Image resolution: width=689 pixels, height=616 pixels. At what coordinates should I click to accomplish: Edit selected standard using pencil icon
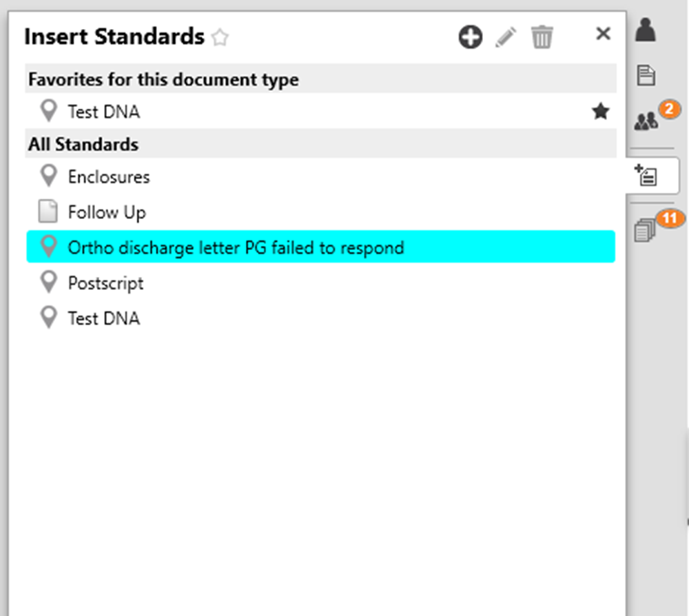(506, 37)
